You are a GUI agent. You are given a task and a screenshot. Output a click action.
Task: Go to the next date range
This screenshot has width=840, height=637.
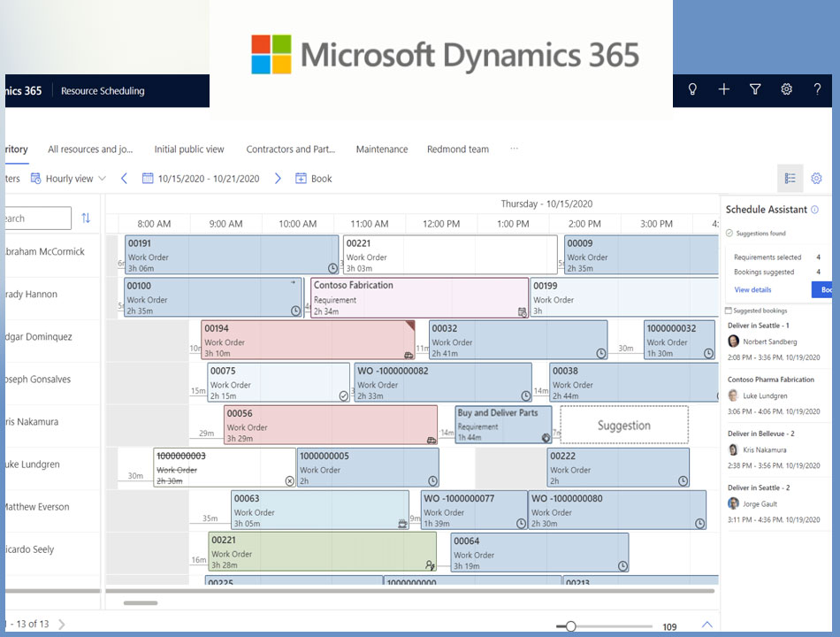point(278,179)
